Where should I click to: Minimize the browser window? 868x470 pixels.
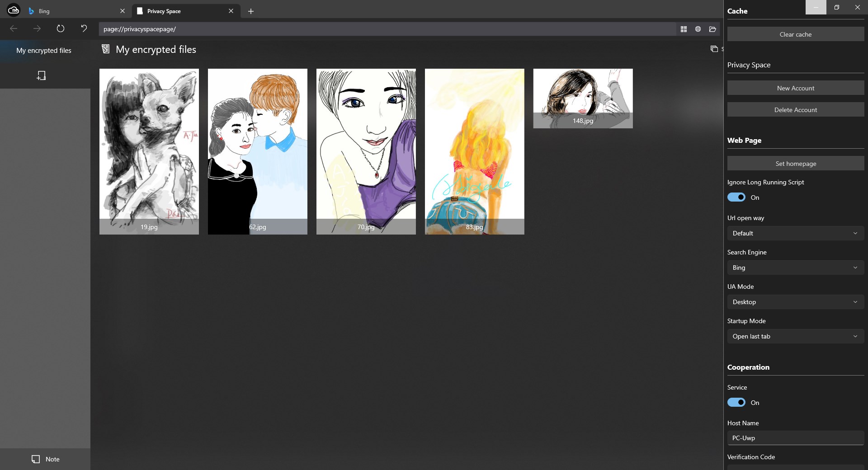(x=816, y=7)
